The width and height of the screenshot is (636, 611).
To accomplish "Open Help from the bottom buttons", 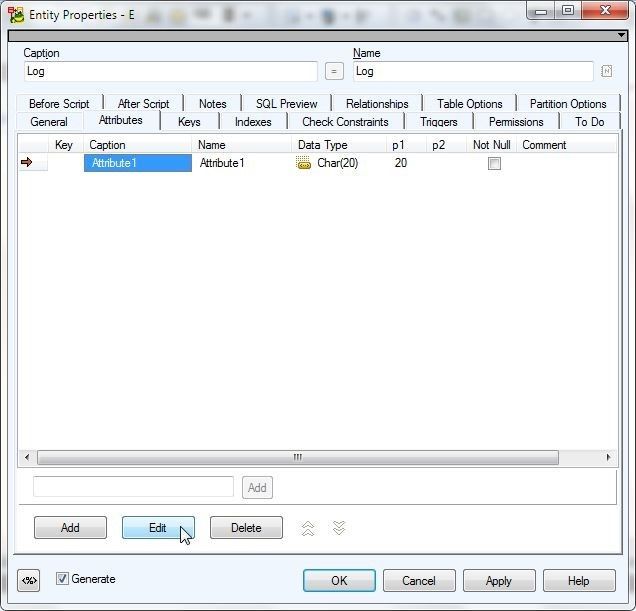I will pos(579,581).
